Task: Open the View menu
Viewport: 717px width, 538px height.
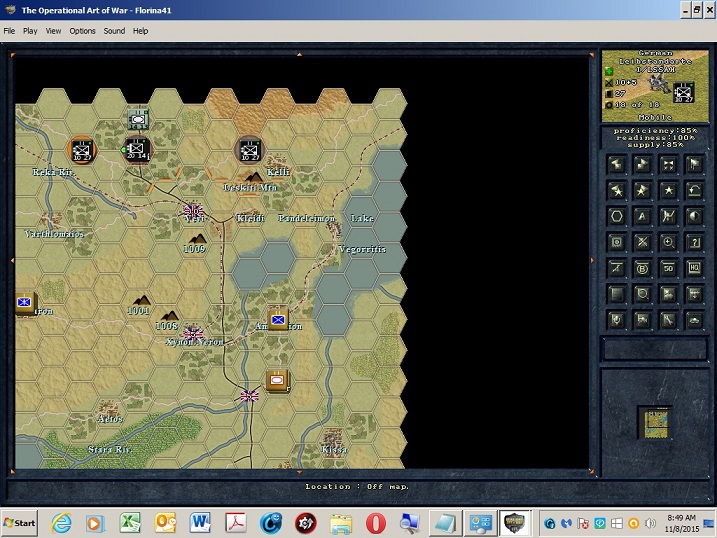Action: click(53, 31)
